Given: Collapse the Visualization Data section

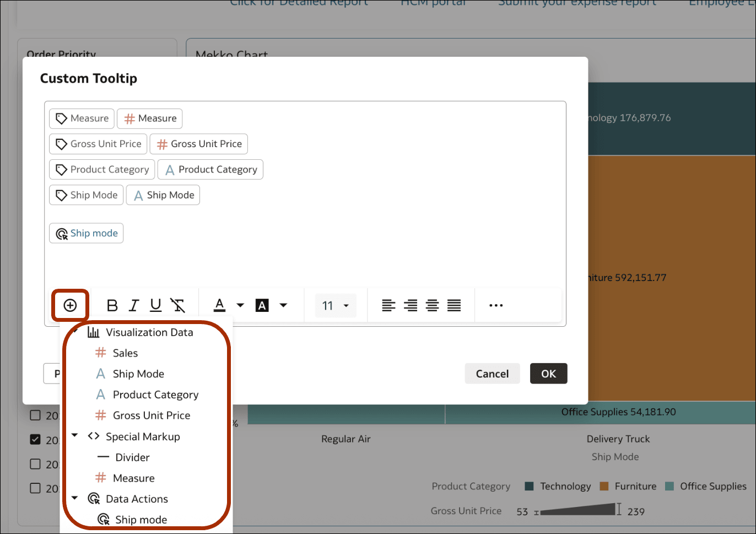Looking at the screenshot, I should coord(74,332).
